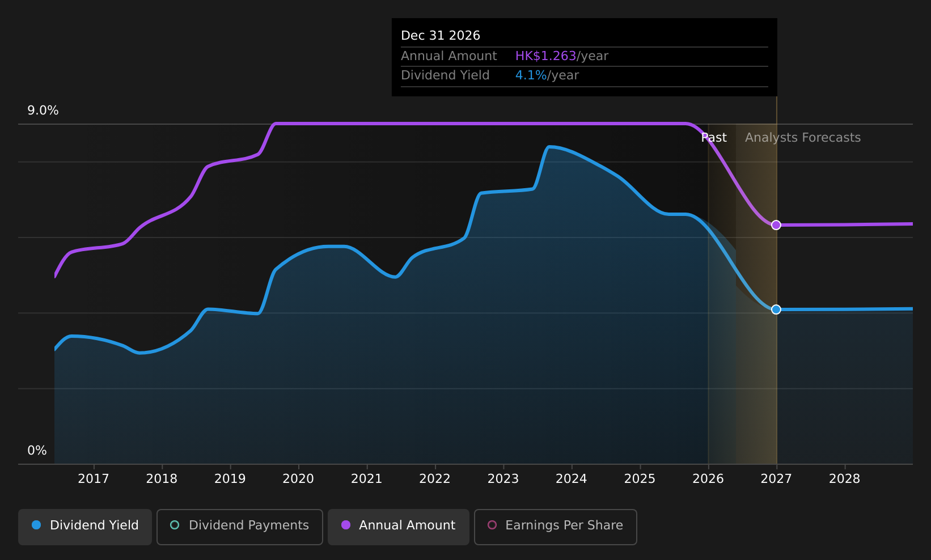
Task: Click the 2020 x-axis label
Action: [299, 479]
